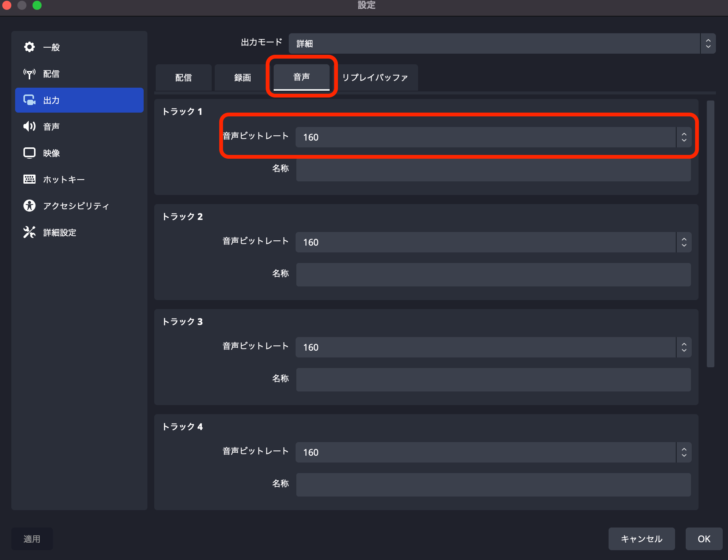Click the 適用 apply button
The image size is (728, 560).
(32, 539)
